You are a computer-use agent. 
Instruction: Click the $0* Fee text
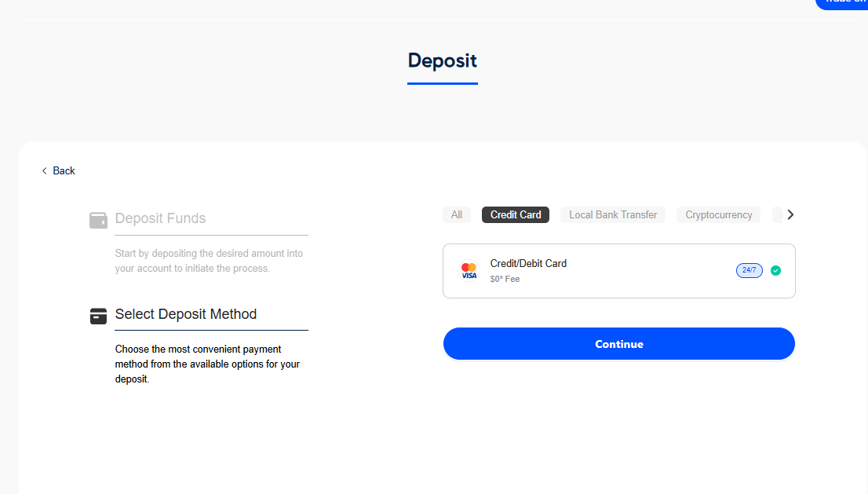point(505,279)
